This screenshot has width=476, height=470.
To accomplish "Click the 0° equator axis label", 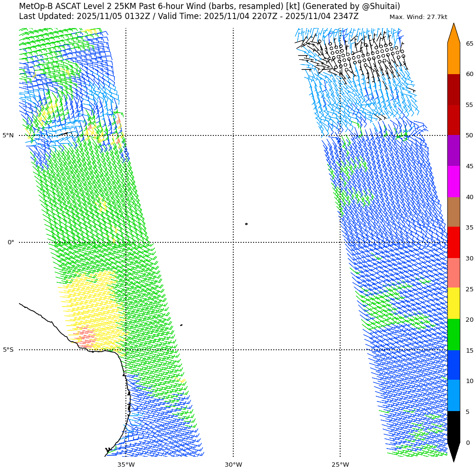I will [10, 242].
